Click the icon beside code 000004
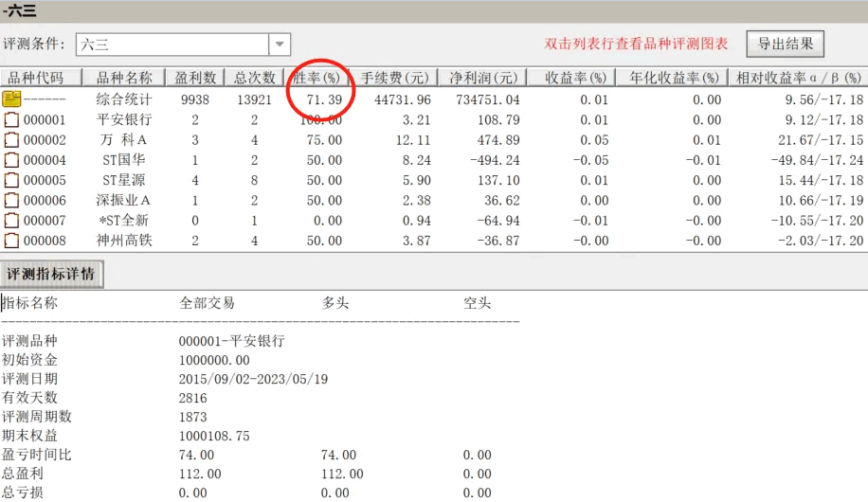Screen dimensions: 868x502 pos(11,160)
